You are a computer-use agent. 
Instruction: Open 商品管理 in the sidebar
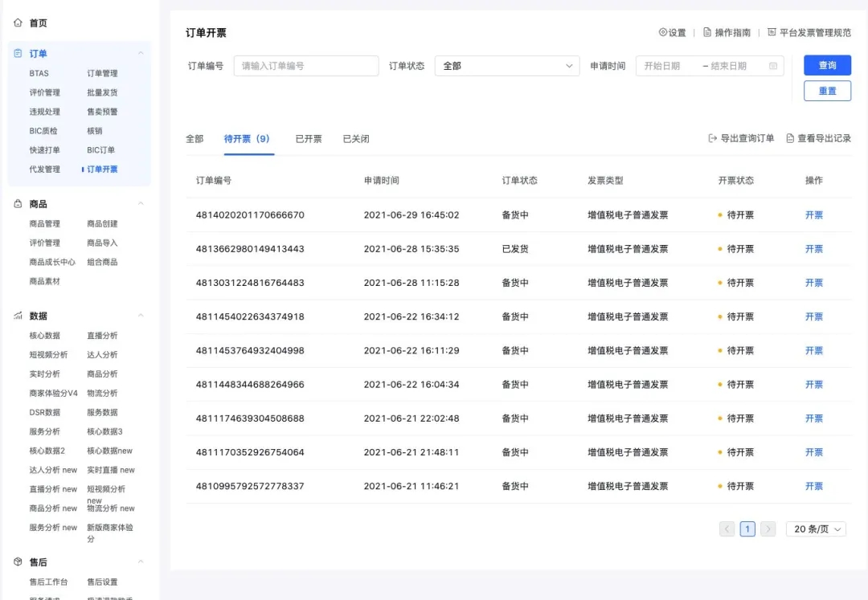(x=45, y=223)
